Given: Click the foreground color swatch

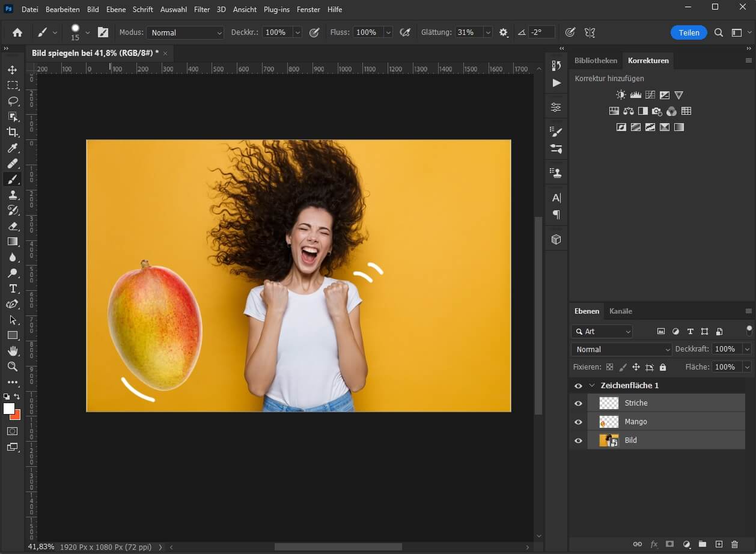Looking at the screenshot, I should 8,408.
